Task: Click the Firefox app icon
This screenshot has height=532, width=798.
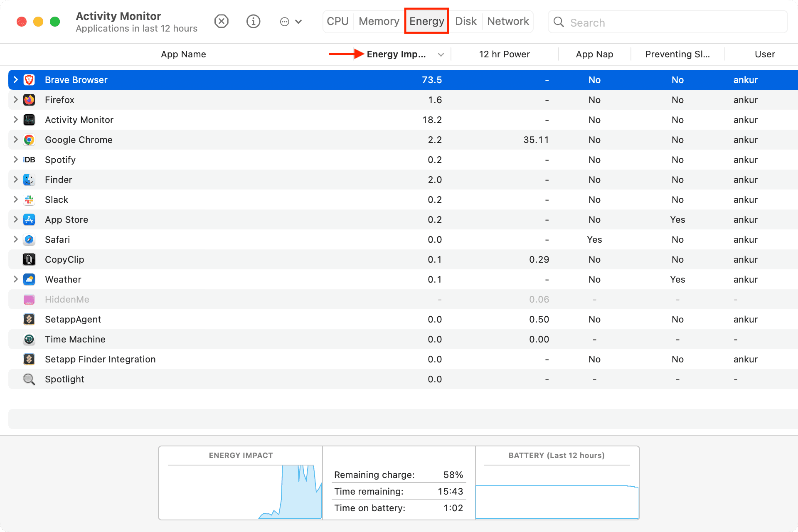Action: tap(29, 100)
